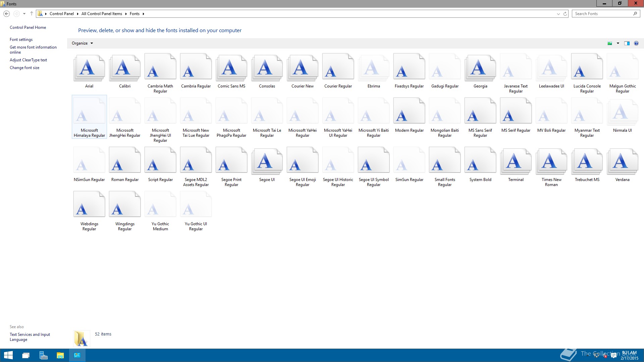Select Webdings Regular font icon

tap(89, 204)
